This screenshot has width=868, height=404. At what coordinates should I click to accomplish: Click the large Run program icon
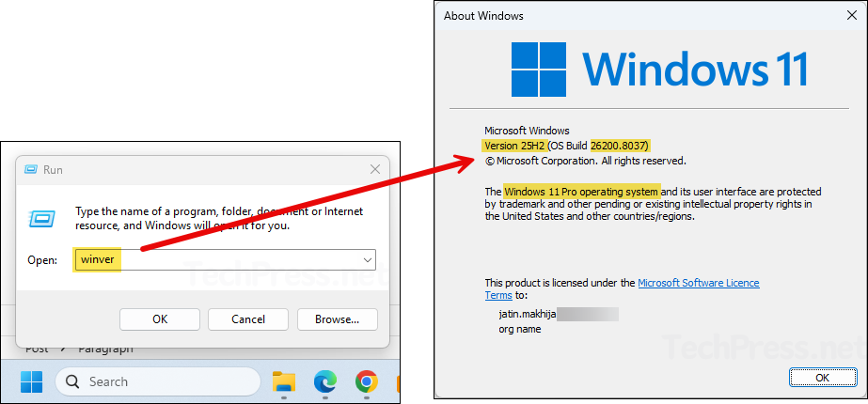41,219
